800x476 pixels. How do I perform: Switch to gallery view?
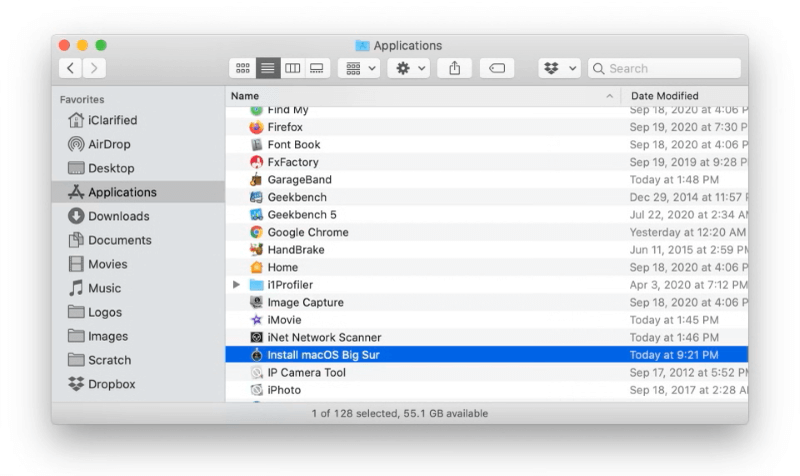pos(317,68)
